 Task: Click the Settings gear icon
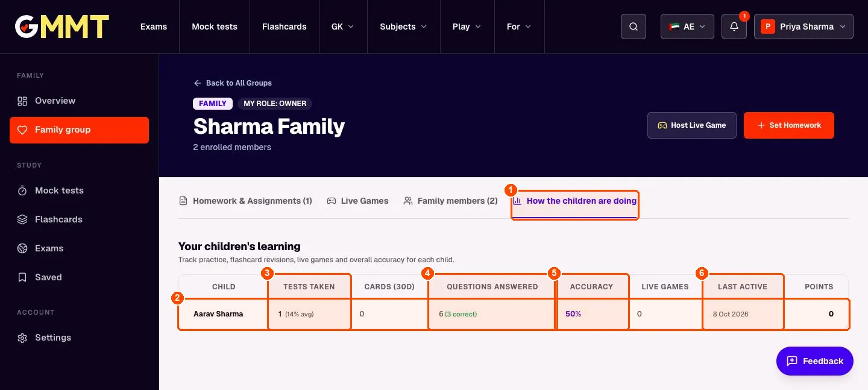(x=22, y=338)
